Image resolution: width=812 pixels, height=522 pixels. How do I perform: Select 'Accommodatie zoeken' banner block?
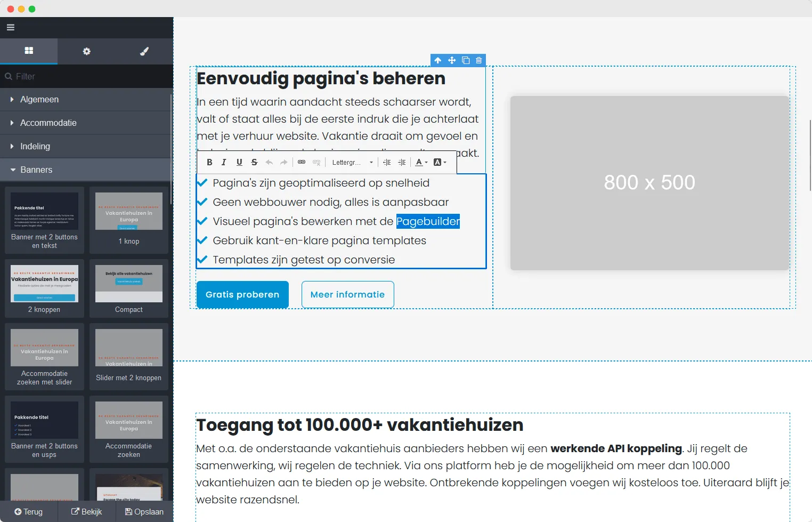129,429
